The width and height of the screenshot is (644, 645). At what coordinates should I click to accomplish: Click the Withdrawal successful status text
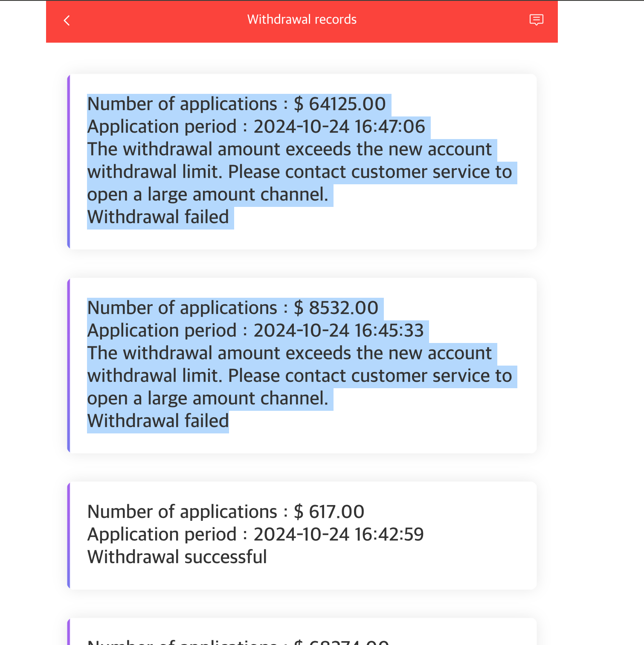click(177, 557)
